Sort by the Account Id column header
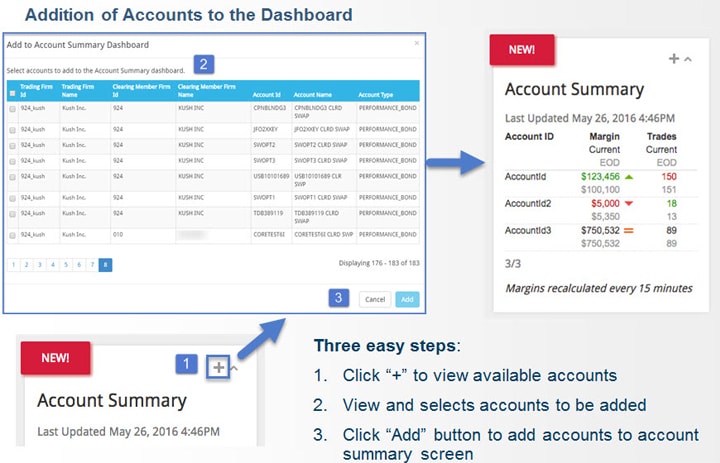Screen dimensions: 720x463 (x=266, y=95)
